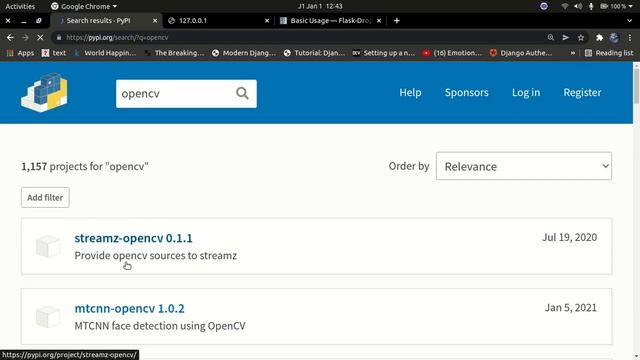Screen dimensions: 640x360
Task: Open the Chrome profile avatar
Action: (614, 38)
